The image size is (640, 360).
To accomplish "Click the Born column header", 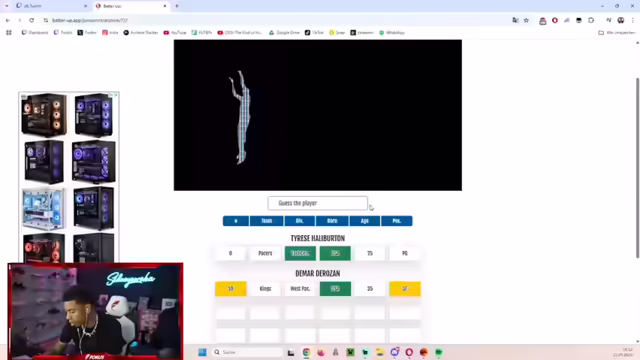I will 332,221.
